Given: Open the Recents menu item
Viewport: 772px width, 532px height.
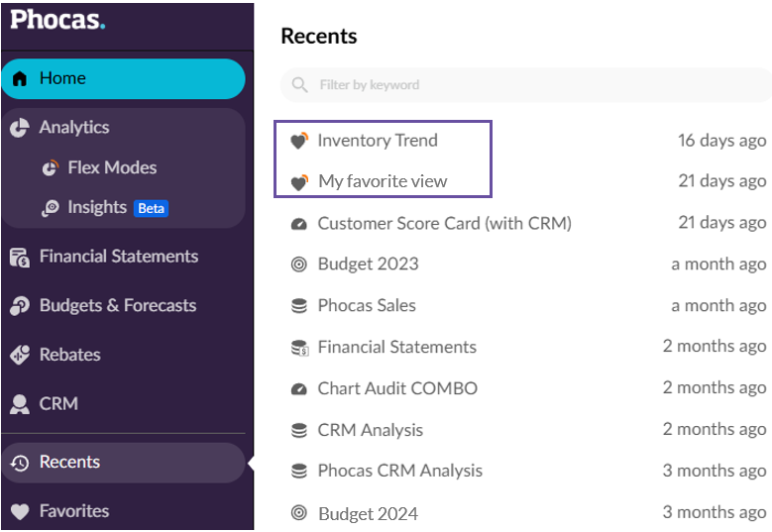Looking at the screenshot, I should point(69,463).
